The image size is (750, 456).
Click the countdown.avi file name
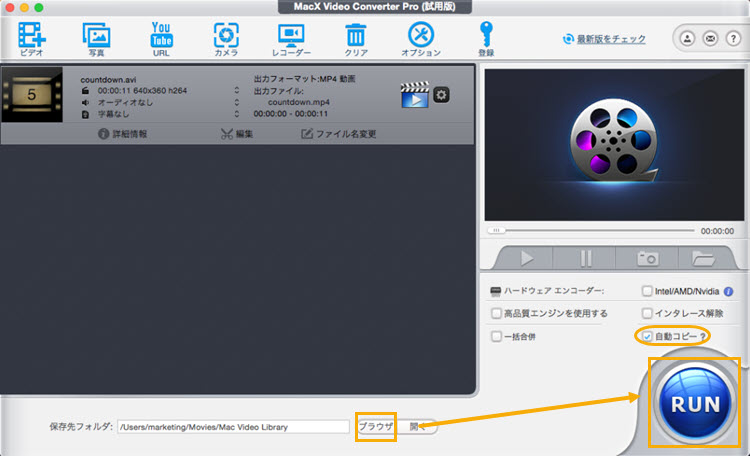tap(108, 79)
